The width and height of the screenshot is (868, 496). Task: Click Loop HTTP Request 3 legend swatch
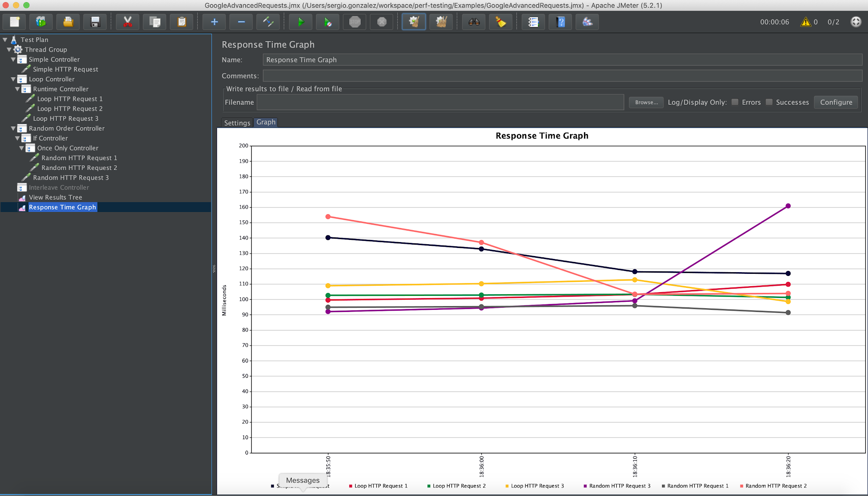507,486
